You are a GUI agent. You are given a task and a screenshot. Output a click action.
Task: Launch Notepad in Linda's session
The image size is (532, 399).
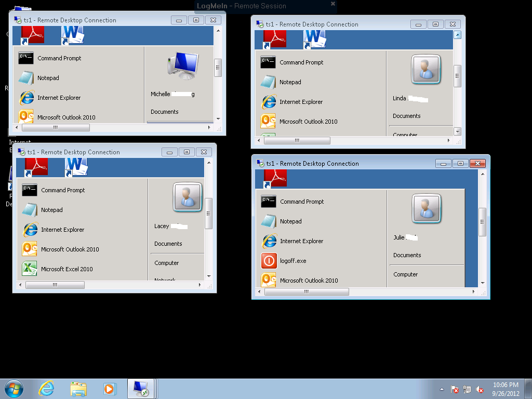[290, 82]
